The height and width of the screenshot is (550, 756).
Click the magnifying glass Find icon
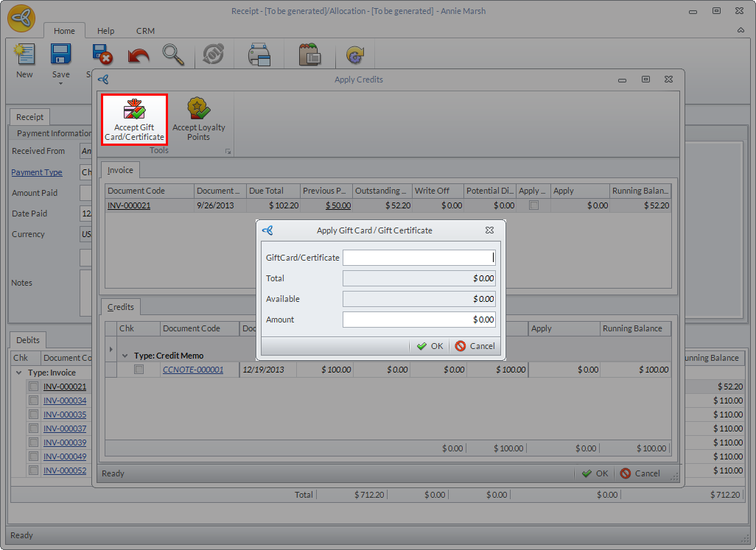pyautogui.click(x=173, y=55)
